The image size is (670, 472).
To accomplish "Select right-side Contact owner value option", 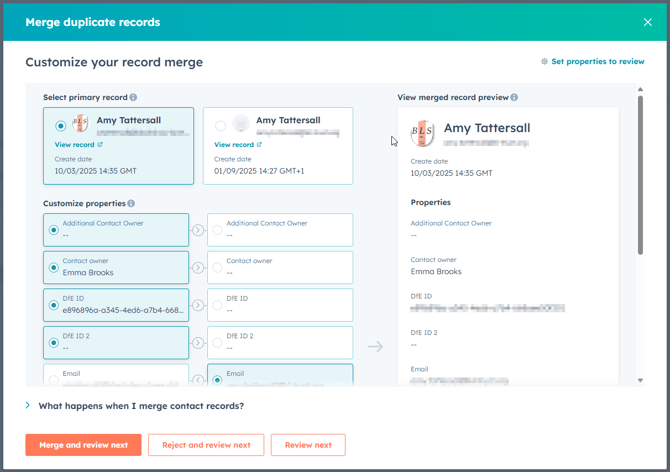I will (218, 267).
